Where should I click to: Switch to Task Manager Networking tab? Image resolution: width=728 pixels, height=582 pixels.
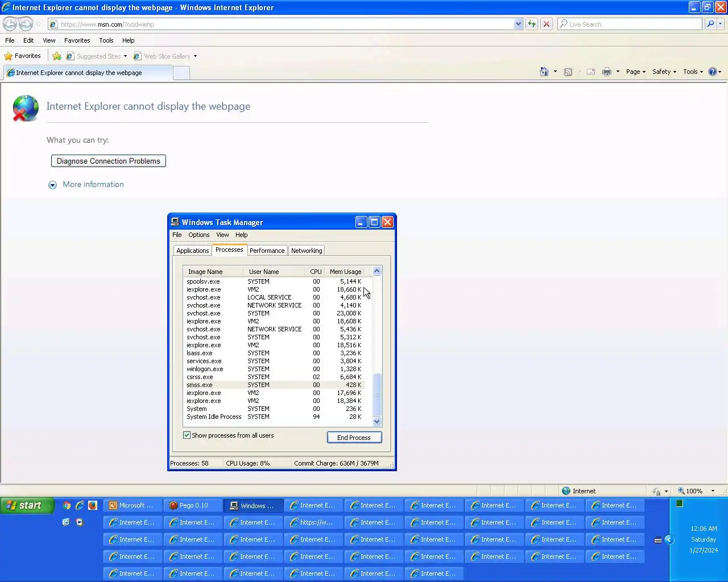[307, 251]
